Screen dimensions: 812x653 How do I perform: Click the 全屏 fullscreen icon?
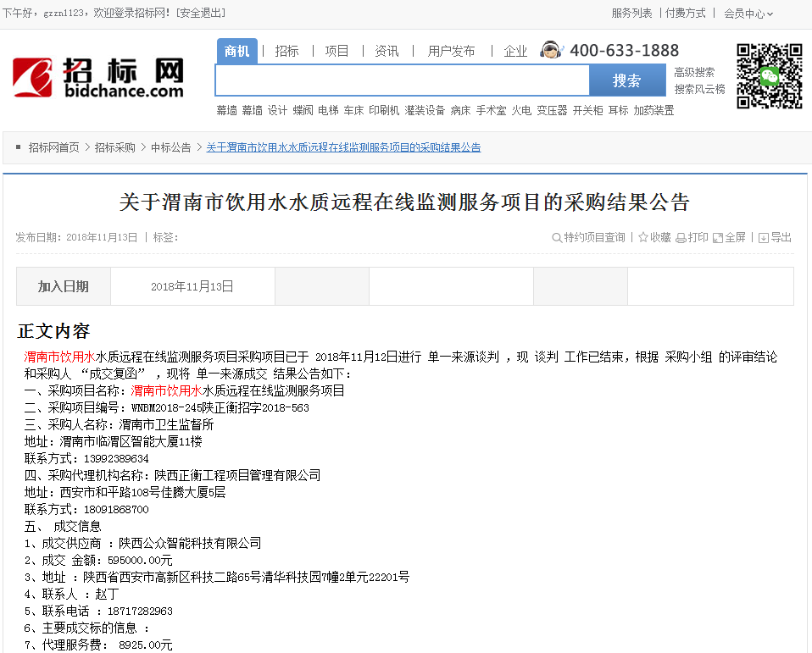pos(718,238)
